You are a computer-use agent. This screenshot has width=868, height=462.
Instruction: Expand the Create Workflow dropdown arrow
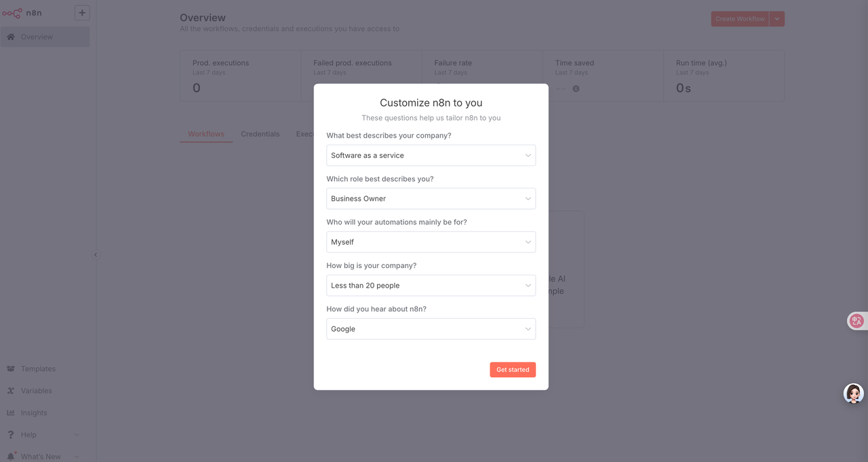coord(777,19)
